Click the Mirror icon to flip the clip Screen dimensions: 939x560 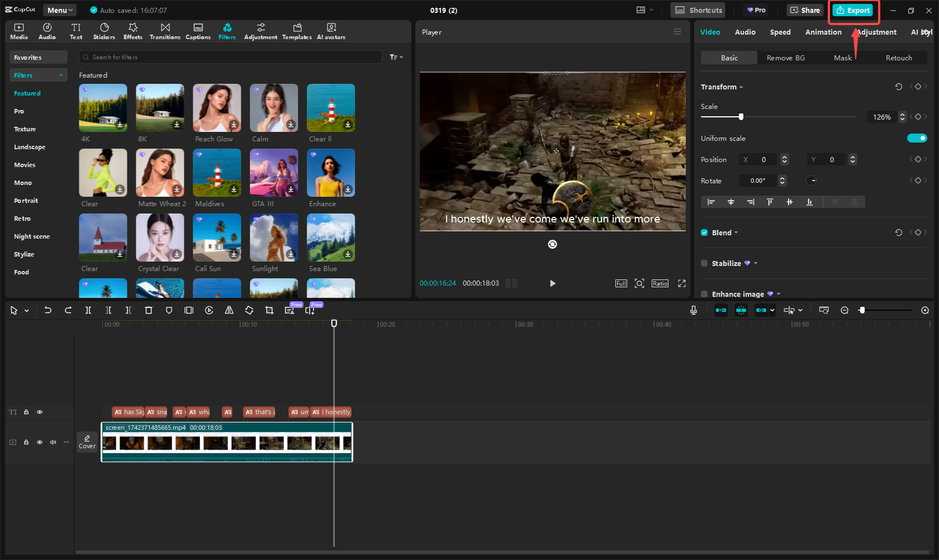pos(229,310)
